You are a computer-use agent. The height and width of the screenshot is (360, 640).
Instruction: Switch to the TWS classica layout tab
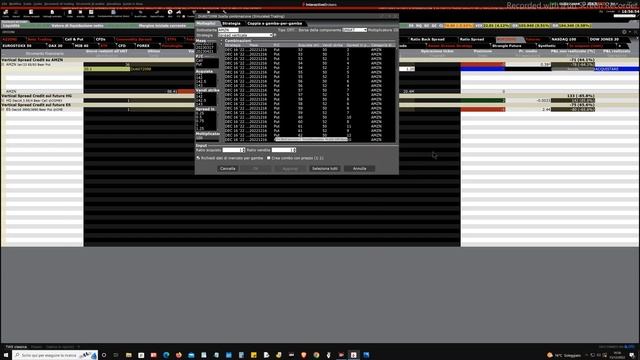pyautogui.click(x=16, y=347)
